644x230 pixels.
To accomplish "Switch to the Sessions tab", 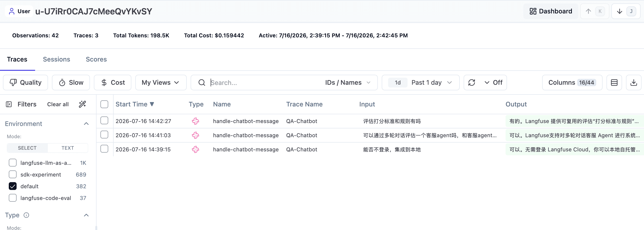I will coord(57,59).
